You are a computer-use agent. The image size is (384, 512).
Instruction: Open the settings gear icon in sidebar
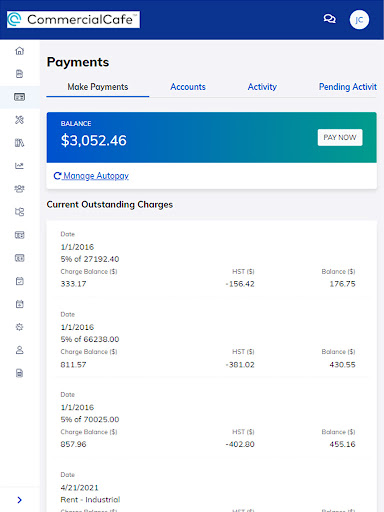pyautogui.click(x=20, y=327)
